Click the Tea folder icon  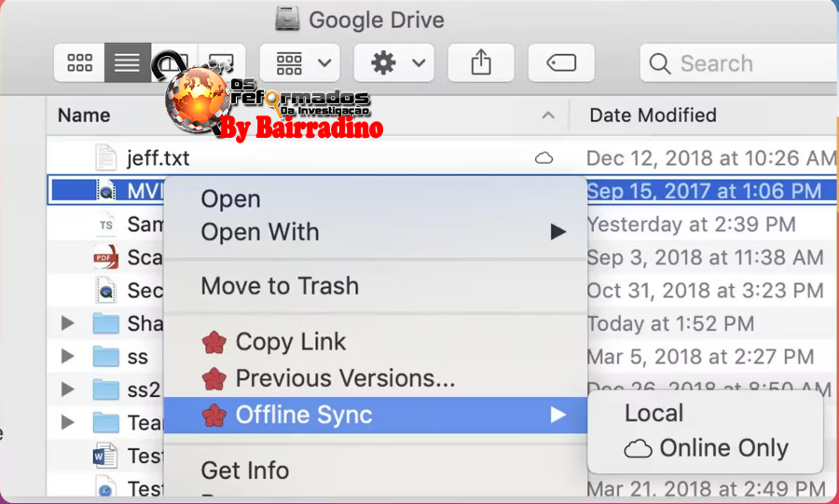pos(105,423)
